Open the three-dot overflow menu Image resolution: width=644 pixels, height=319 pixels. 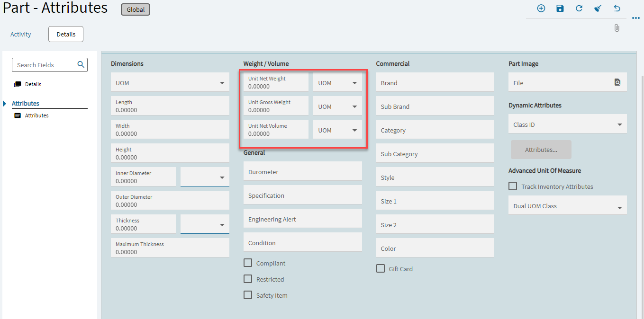(636, 18)
